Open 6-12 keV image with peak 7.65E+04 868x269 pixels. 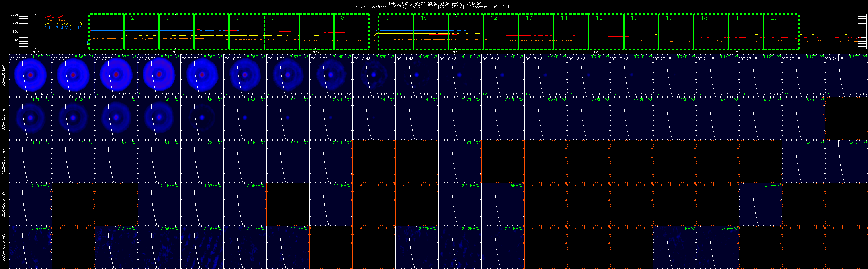point(202,118)
